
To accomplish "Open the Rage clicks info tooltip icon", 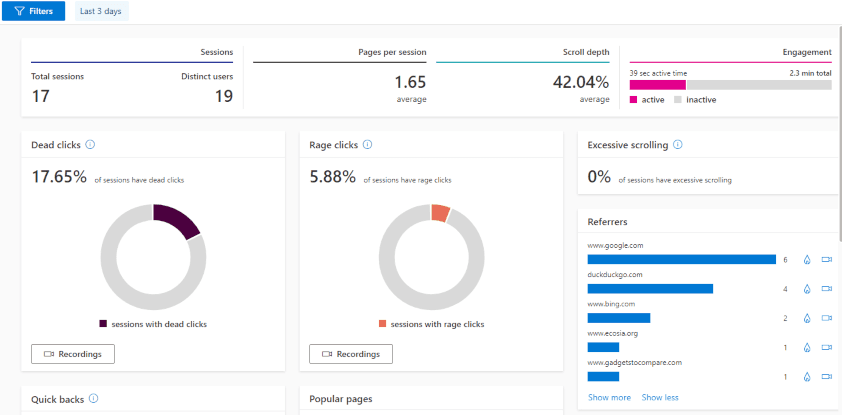I will (367, 145).
